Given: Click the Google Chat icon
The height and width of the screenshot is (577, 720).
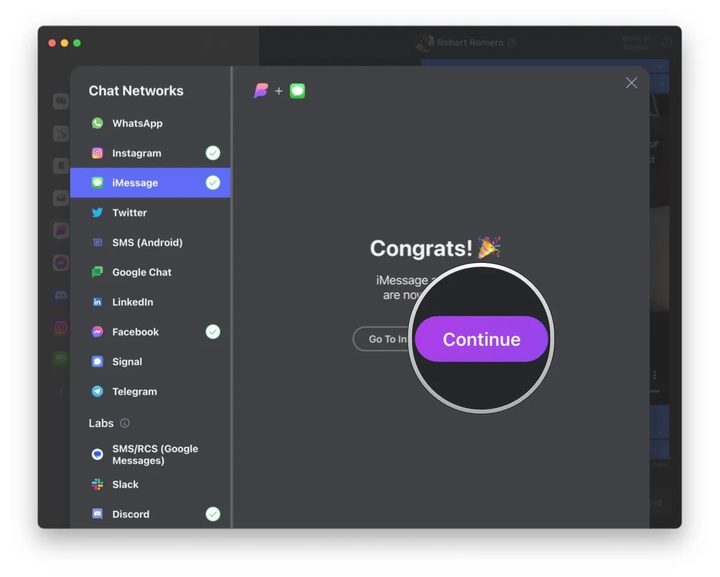Looking at the screenshot, I should (x=97, y=272).
